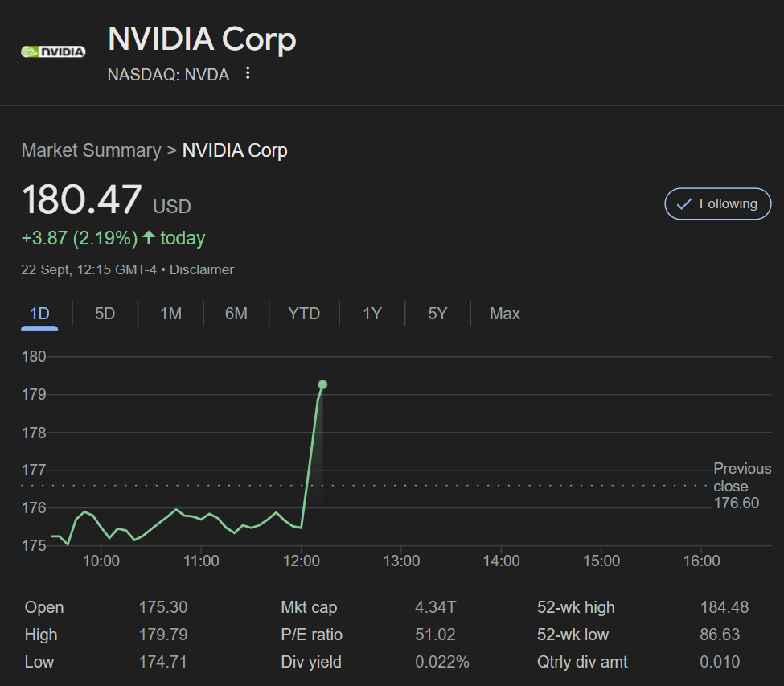
Task: Click the 52-wk high value 184.48
Action: [x=724, y=607]
